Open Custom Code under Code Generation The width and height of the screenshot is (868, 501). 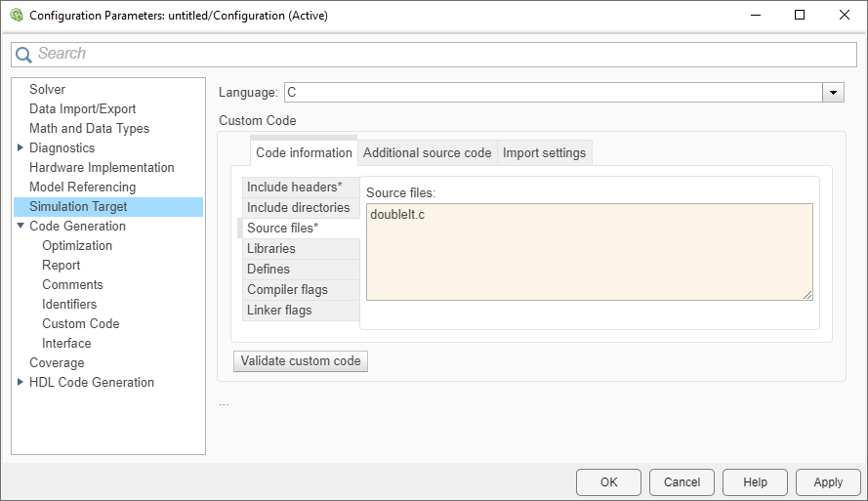pyautogui.click(x=80, y=324)
